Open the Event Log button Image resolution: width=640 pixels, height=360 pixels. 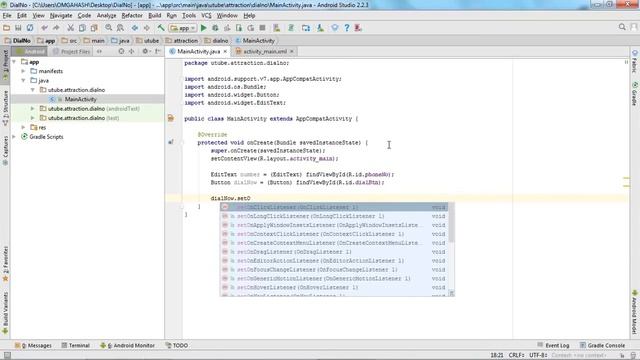click(553, 345)
